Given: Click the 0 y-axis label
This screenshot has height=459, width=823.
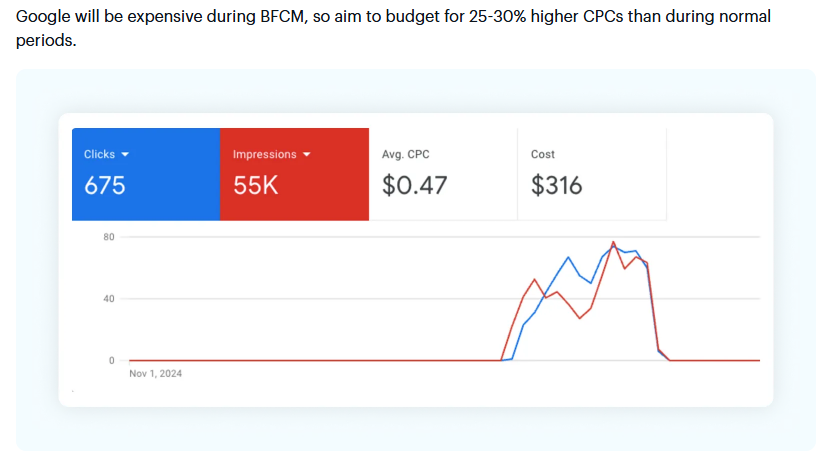Looking at the screenshot, I should click(x=113, y=360).
